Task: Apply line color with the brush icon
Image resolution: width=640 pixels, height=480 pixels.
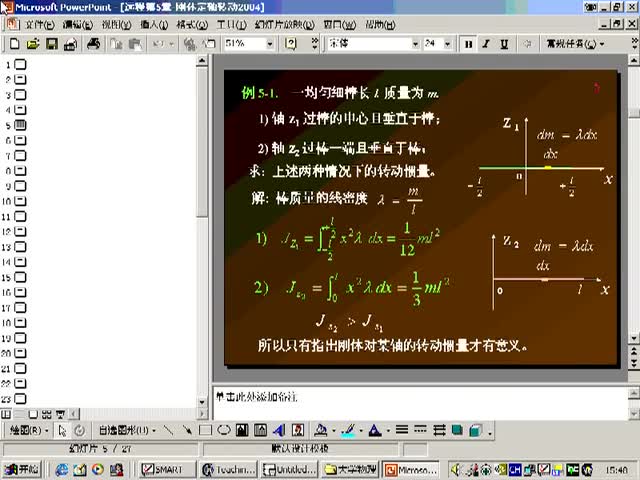Action: [348, 430]
